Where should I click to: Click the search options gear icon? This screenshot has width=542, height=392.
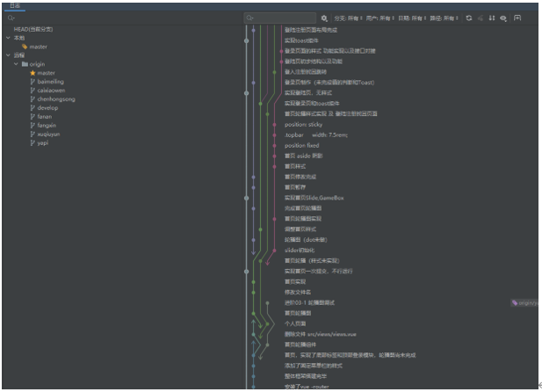pyautogui.click(x=324, y=18)
